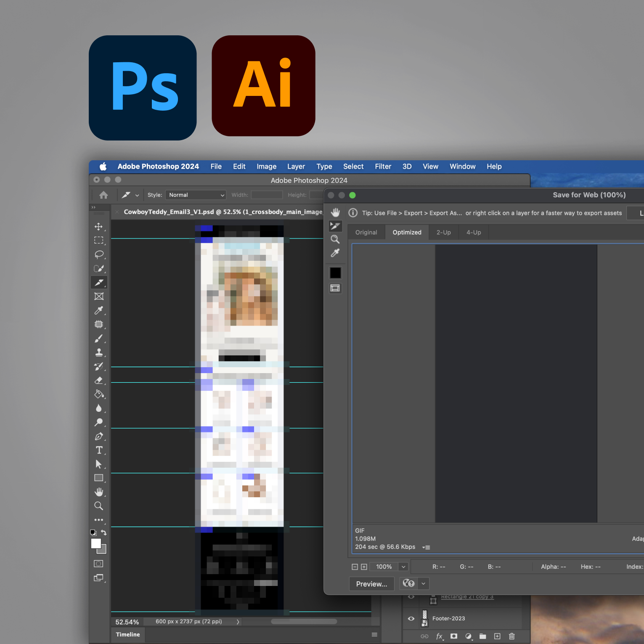Screen dimensions: 644x644
Task: Create a new layer
Action: click(497, 636)
